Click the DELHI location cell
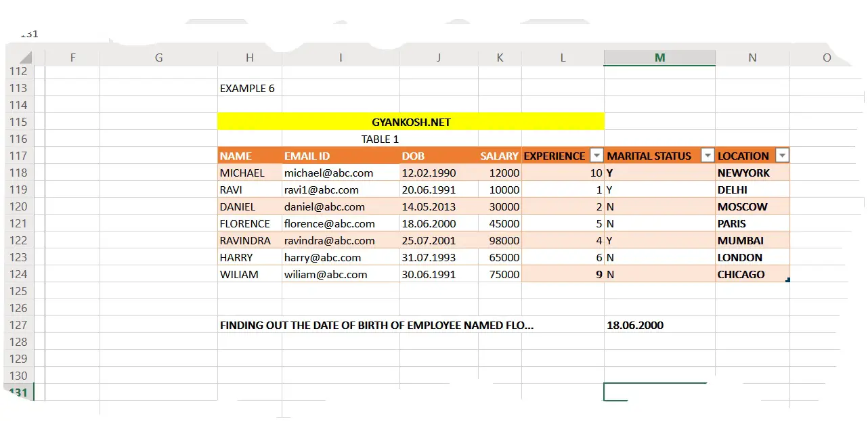 pos(752,190)
